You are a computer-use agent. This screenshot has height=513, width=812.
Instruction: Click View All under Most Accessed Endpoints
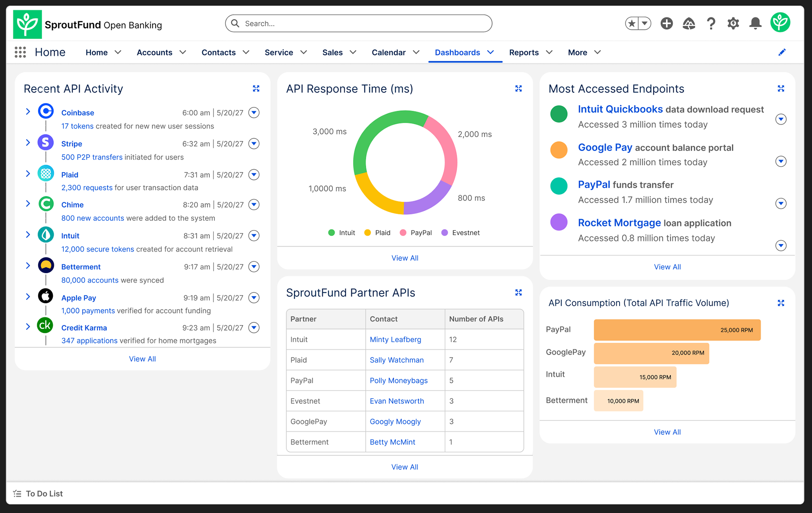(x=667, y=267)
